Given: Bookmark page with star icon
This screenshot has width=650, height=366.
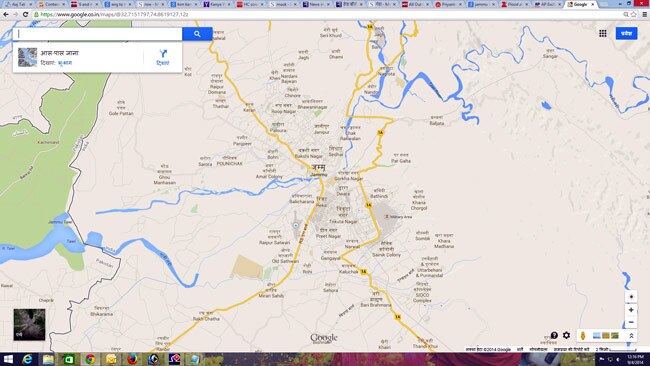Looking at the screenshot, I should tap(633, 14).
